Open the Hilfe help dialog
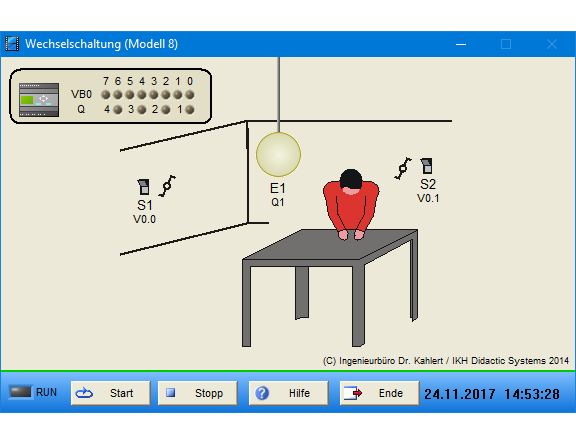 point(288,393)
